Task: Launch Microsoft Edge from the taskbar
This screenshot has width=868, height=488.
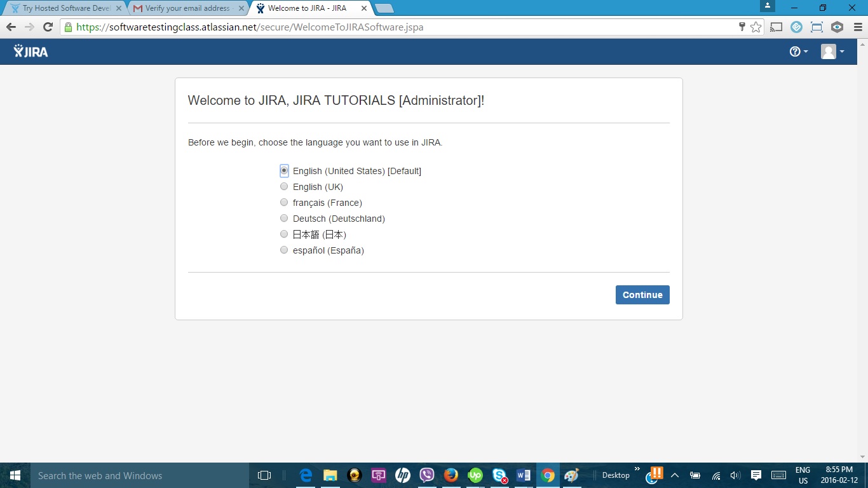Action: [306, 475]
